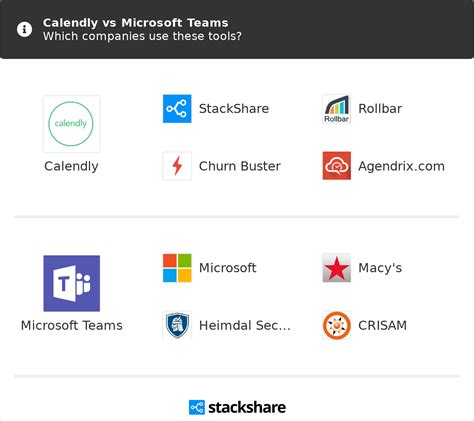Select the Microsoft four-color squares logo
Viewport: 474px width, 421px height.
coord(177,268)
